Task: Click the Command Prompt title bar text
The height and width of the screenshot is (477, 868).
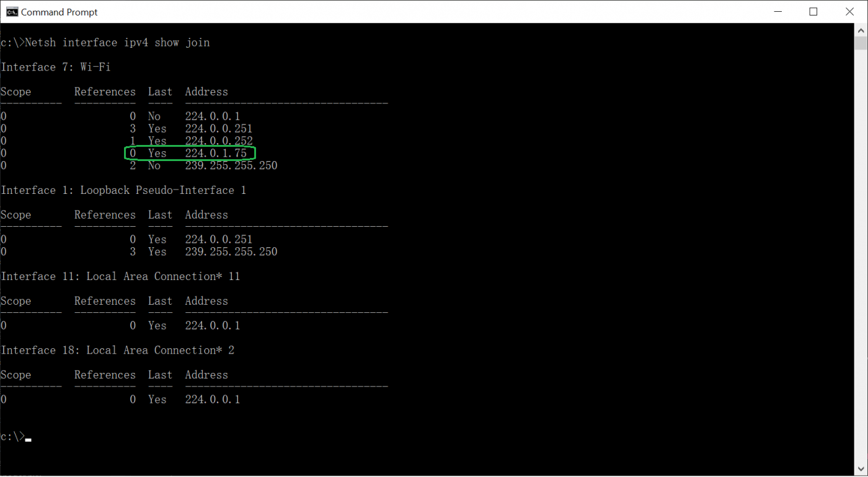Action: coord(60,12)
